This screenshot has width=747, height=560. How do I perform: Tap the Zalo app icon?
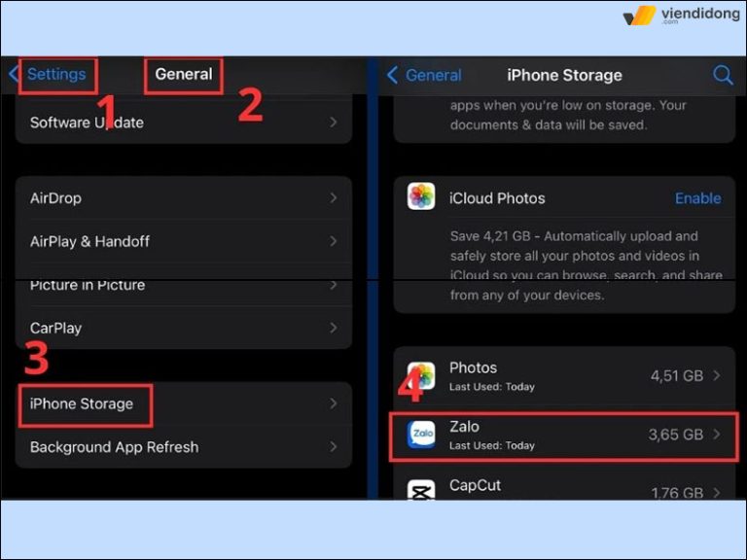tap(421, 435)
